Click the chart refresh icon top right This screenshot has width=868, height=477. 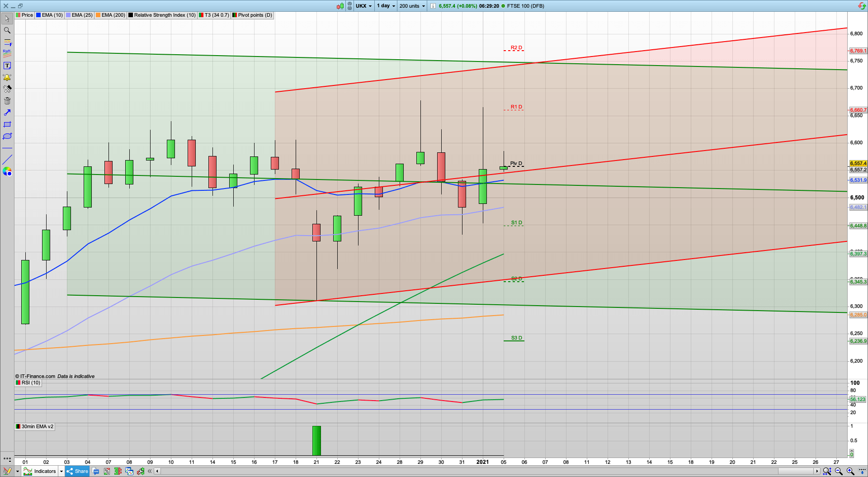pyautogui.click(x=862, y=5)
